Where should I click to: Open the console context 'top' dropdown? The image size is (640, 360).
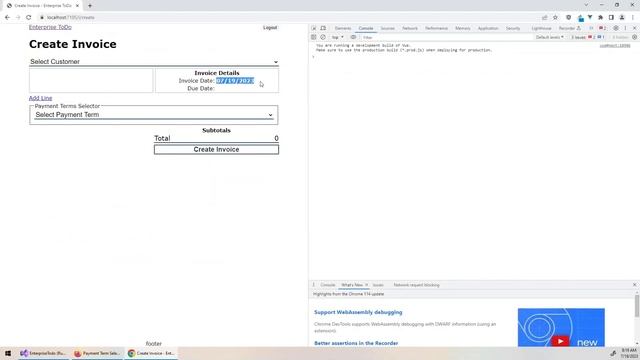point(337,37)
